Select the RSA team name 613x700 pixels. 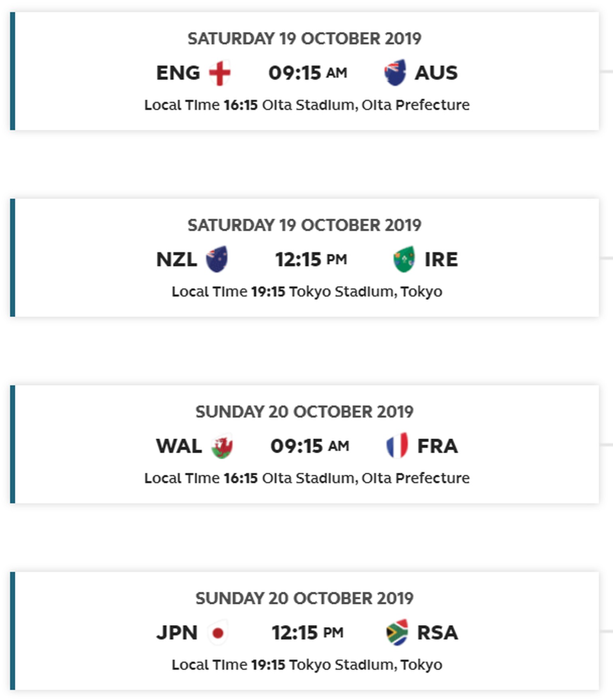[x=437, y=633]
